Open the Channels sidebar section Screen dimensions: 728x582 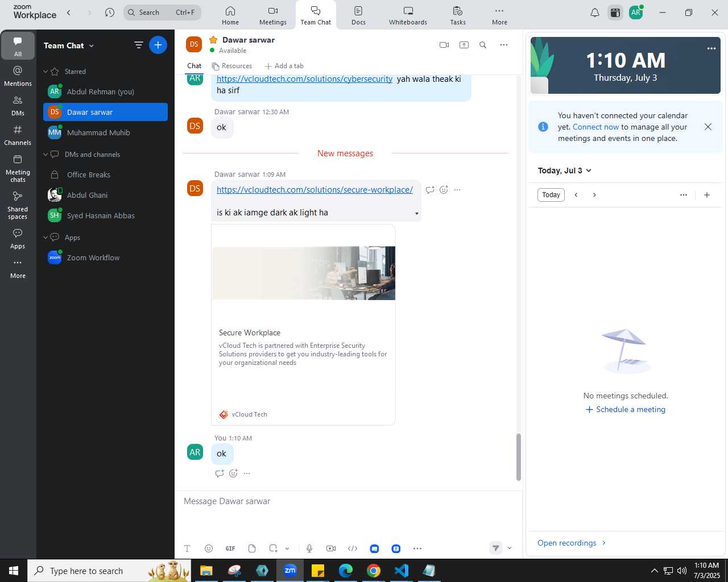[x=18, y=135]
